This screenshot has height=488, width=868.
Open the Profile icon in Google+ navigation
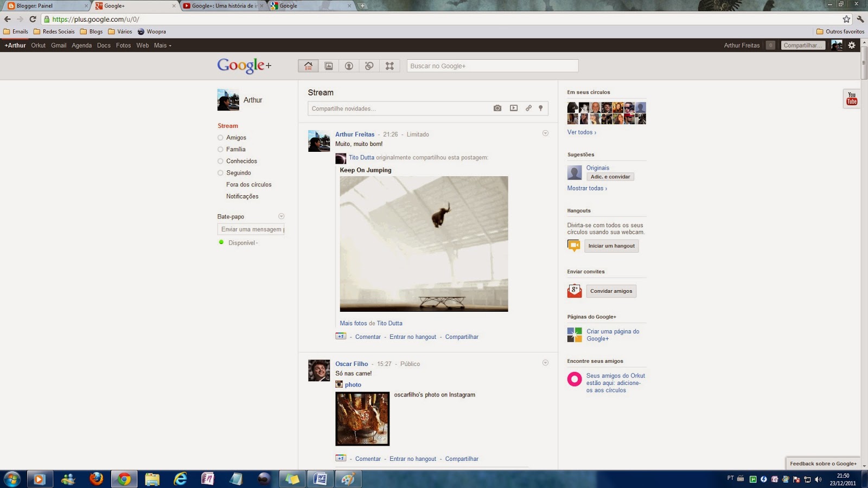[x=349, y=66]
